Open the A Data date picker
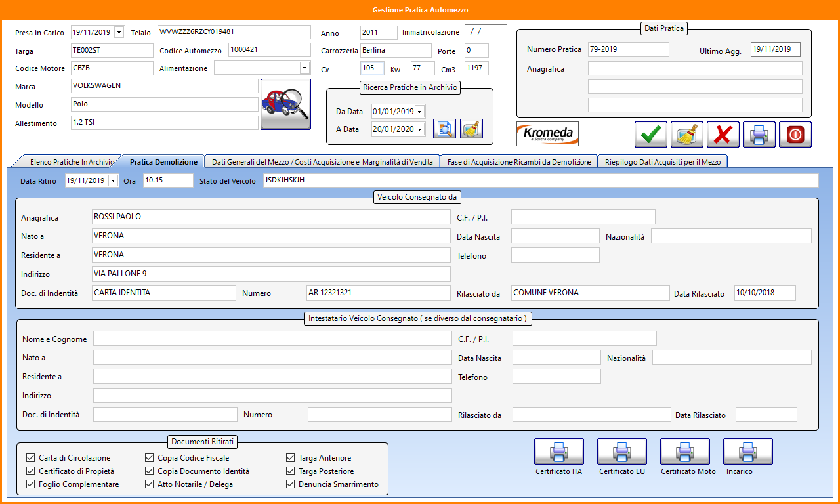The height and width of the screenshot is (504, 840). click(x=419, y=129)
